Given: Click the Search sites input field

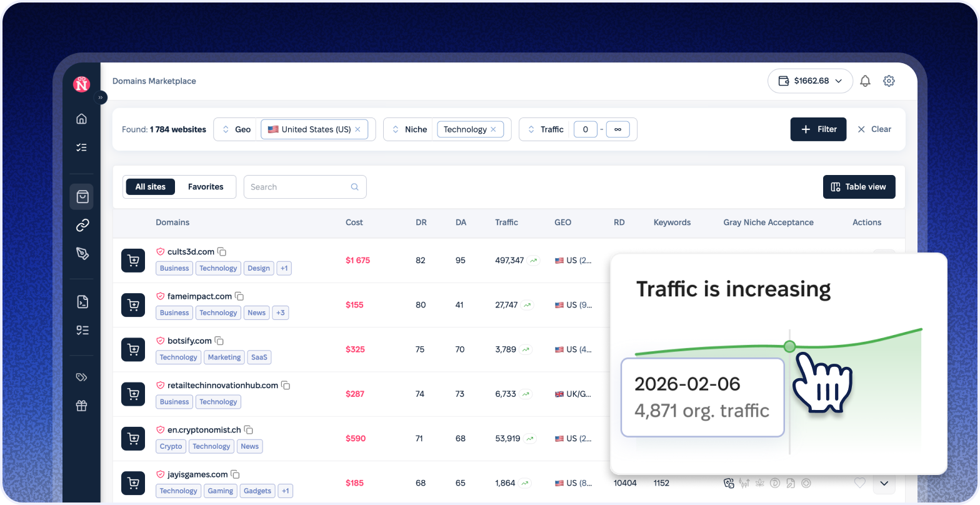Looking at the screenshot, I should [305, 187].
